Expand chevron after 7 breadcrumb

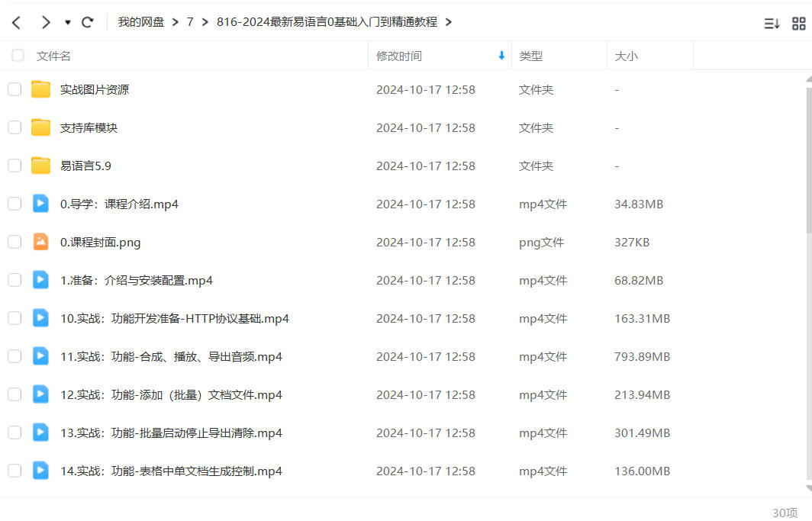coord(205,22)
